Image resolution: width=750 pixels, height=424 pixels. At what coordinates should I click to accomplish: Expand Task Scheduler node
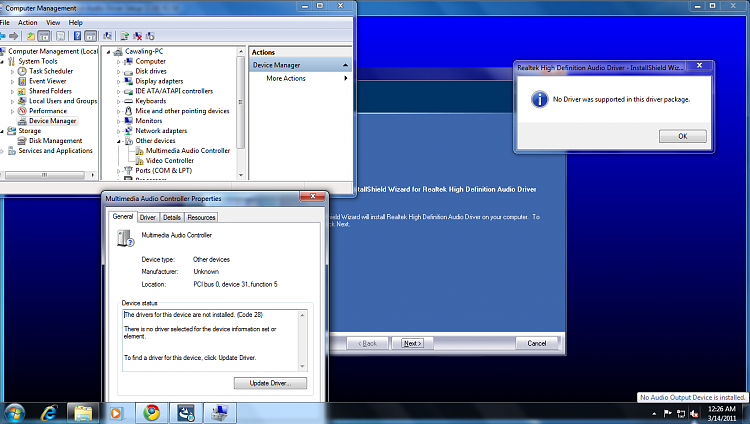[12, 71]
